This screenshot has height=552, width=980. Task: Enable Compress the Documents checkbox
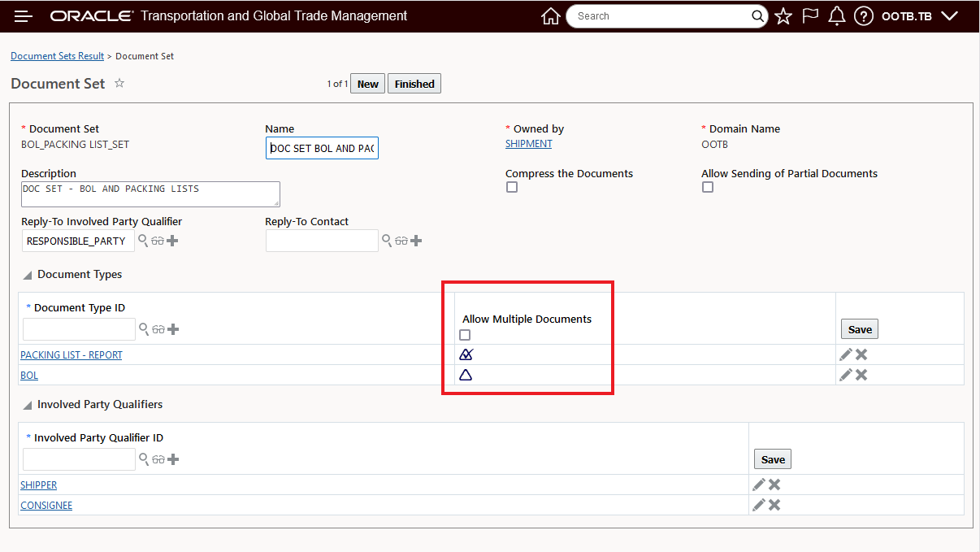511,187
